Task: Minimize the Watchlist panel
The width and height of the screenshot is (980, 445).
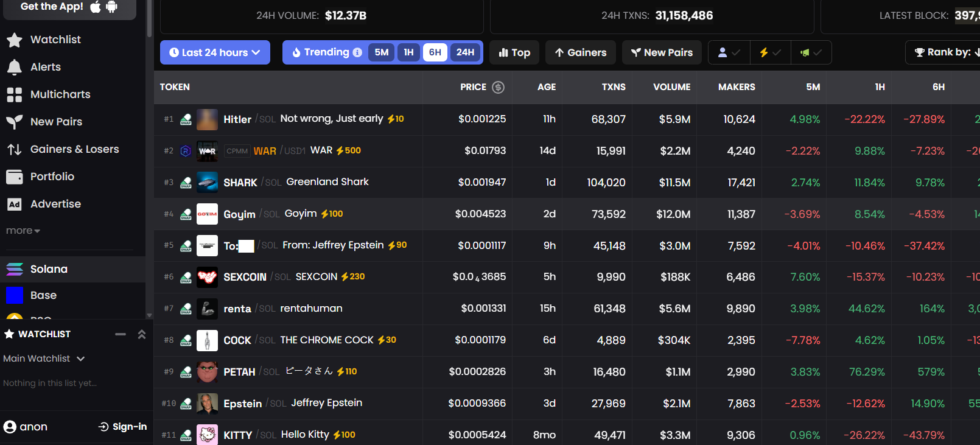Action: point(121,334)
